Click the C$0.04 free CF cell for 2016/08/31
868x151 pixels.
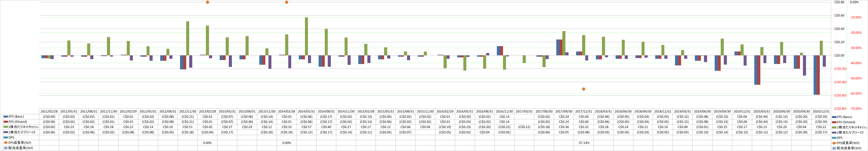485,132
